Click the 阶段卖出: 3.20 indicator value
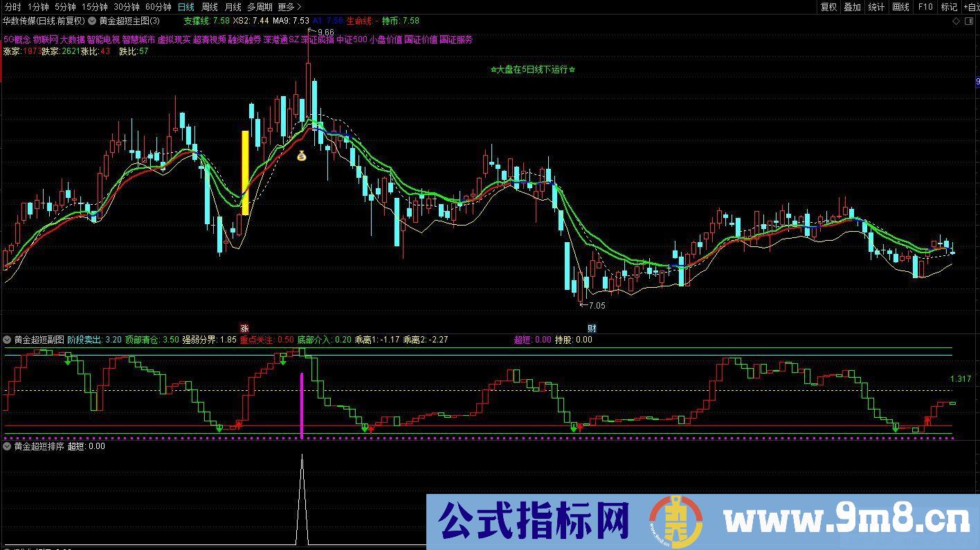Image resolution: width=980 pixels, height=550 pixels. (94, 340)
